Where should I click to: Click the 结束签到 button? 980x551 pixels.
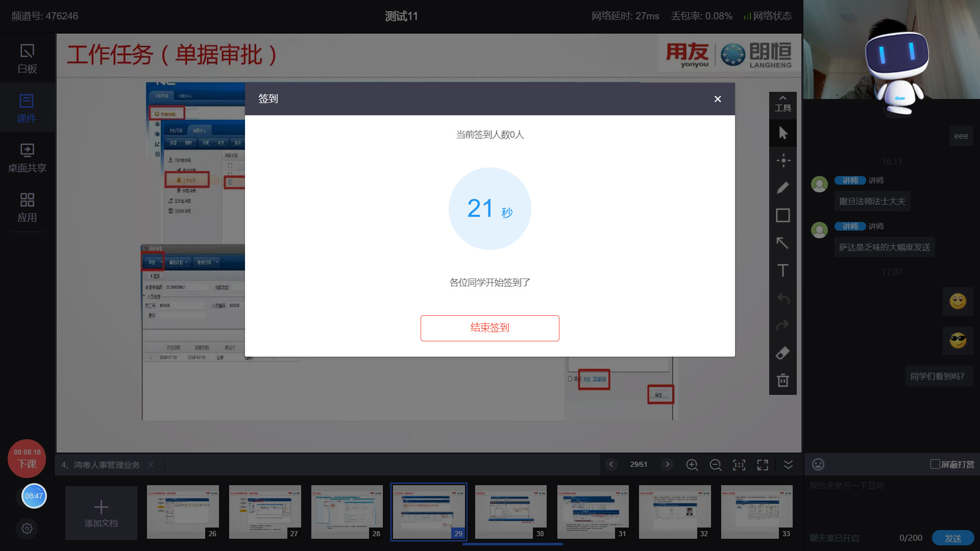(489, 328)
